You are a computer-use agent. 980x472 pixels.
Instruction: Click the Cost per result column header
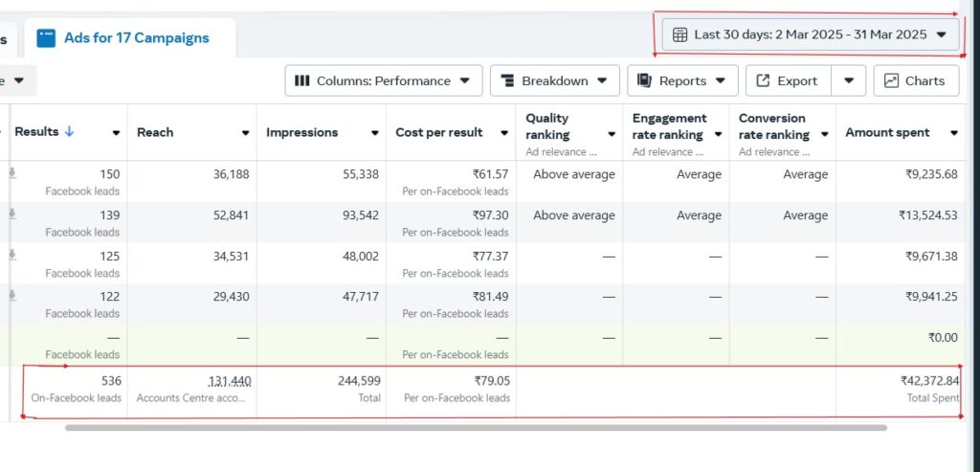[x=438, y=132]
